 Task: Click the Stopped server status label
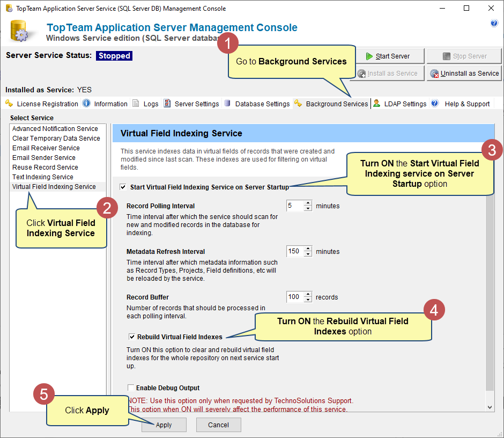(x=114, y=56)
